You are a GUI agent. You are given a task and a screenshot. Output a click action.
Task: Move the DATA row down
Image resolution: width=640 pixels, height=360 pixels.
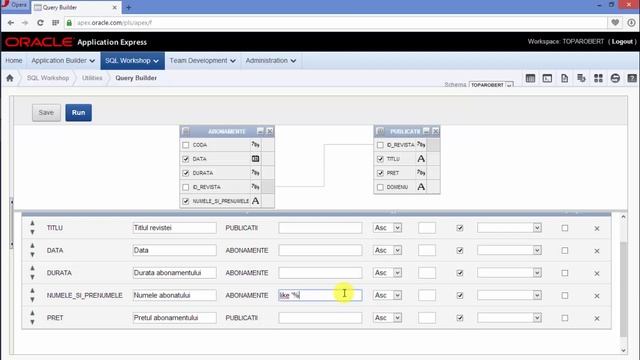pyautogui.click(x=32, y=255)
